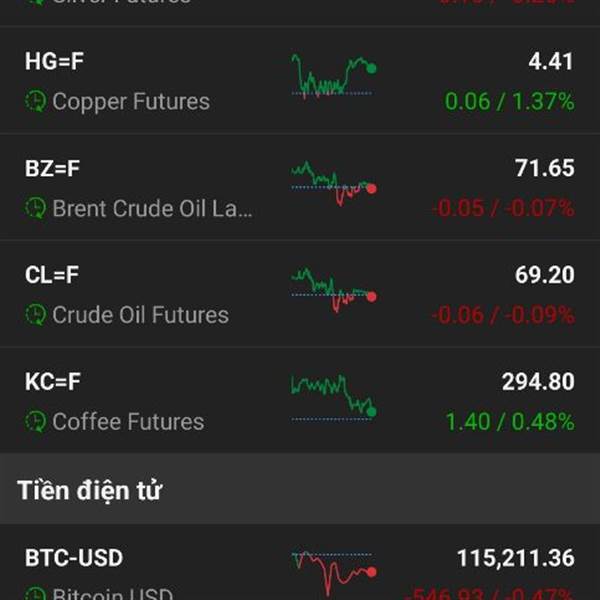Select the BTC-USD ticker symbol
Image resolution: width=600 pixels, height=600 pixels.
[x=74, y=558]
